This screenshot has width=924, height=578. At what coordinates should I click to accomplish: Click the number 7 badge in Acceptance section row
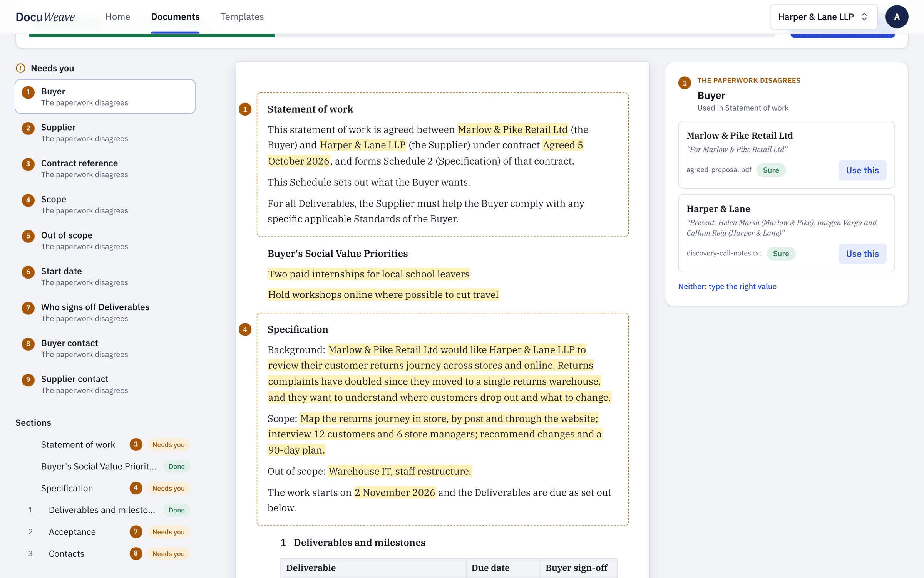click(136, 532)
